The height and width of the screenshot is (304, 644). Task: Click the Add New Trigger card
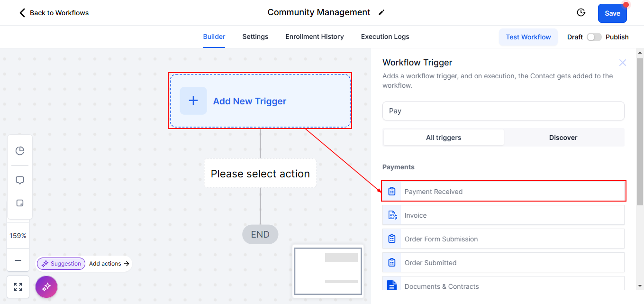(x=260, y=101)
